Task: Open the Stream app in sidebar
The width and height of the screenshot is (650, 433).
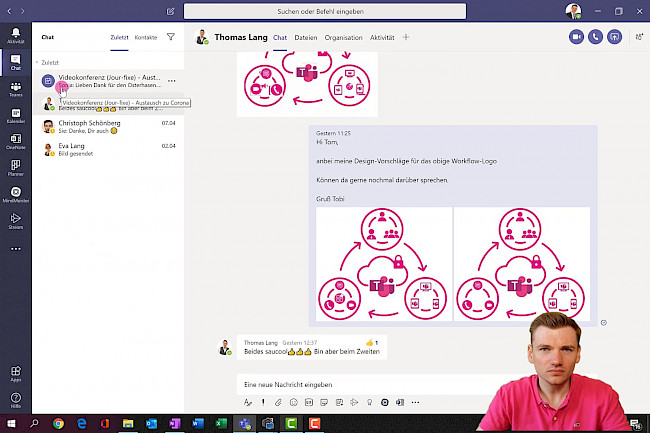Action: click(x=16, y=221)
